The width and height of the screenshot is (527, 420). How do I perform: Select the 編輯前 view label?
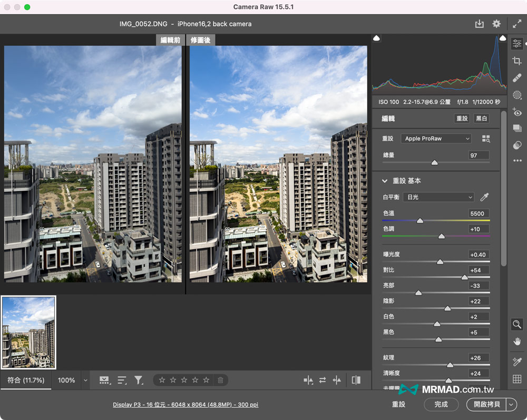coord(170,40)
